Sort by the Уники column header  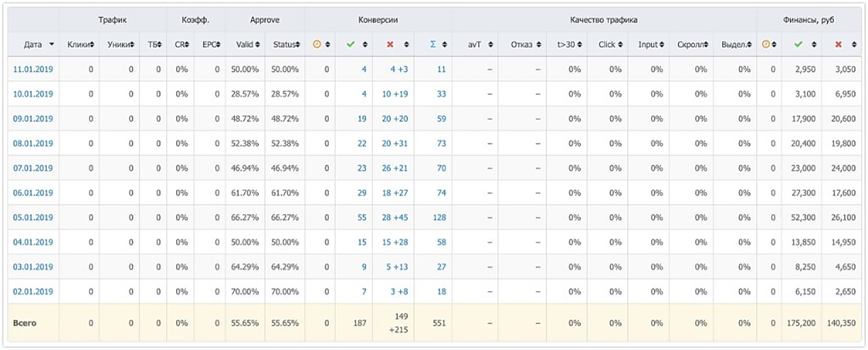click(x=121, y=45)
